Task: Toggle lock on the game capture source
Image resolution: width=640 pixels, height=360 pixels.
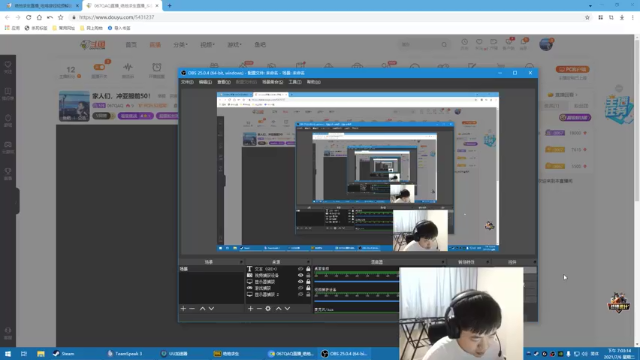Action: [308, 288]
